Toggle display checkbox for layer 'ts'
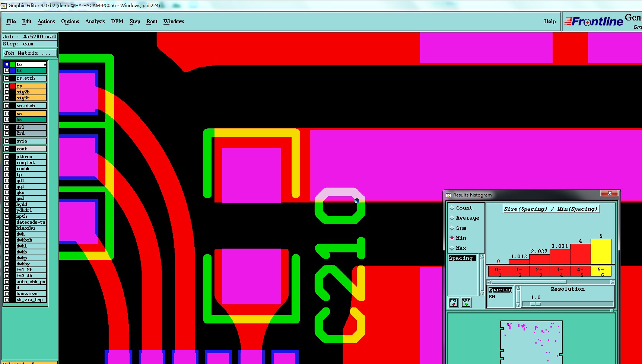Viewport: 642px width, 364px height. tap(7, 70)
